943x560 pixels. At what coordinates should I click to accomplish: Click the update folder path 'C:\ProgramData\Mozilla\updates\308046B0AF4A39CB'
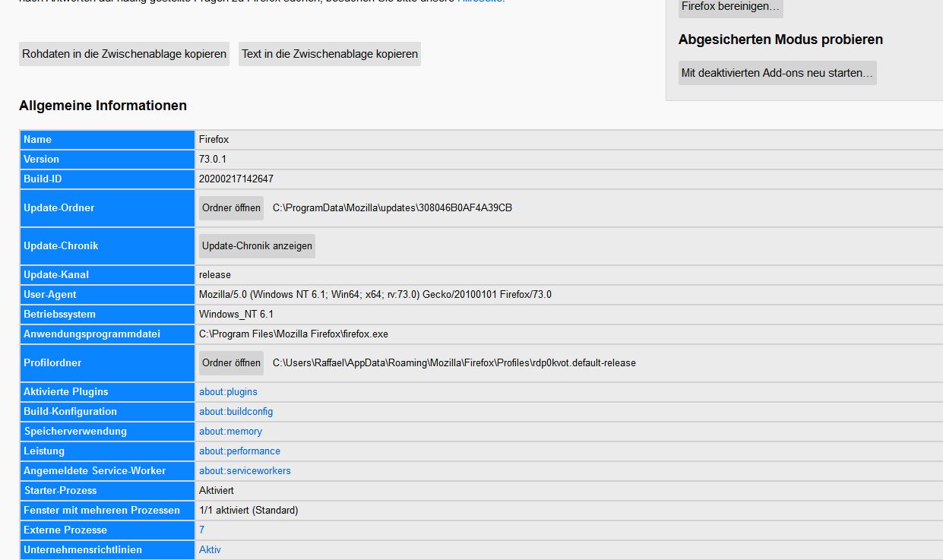(x=392, y=207)
